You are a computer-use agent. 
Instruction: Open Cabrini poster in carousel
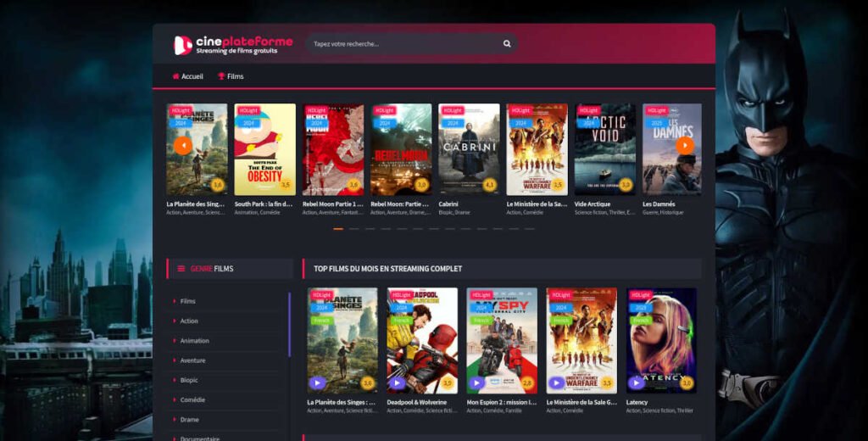coord(469,149)
